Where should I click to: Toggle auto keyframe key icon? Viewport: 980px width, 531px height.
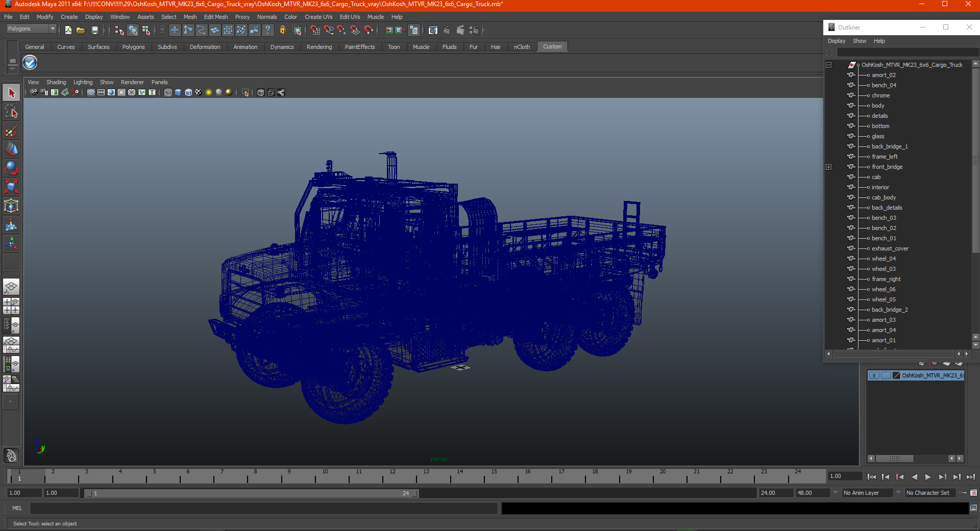tap(963, 493)
